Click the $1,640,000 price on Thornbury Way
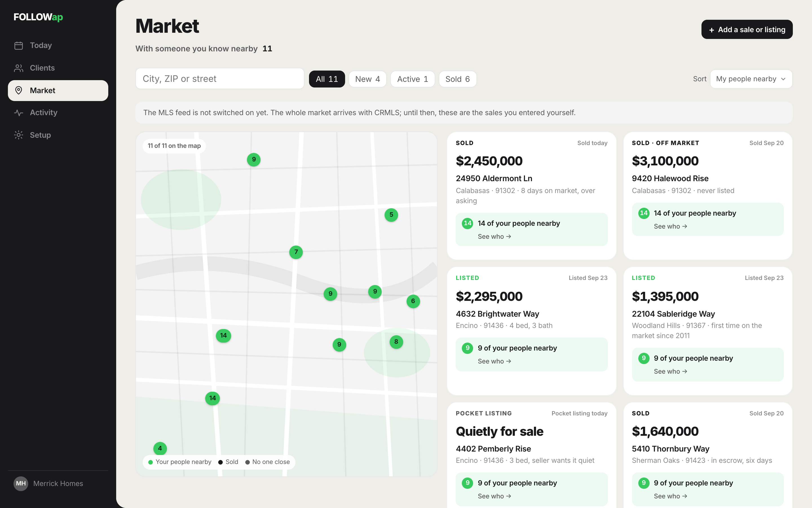The height and width of the screenshot is (508, 812). point(665,432)
